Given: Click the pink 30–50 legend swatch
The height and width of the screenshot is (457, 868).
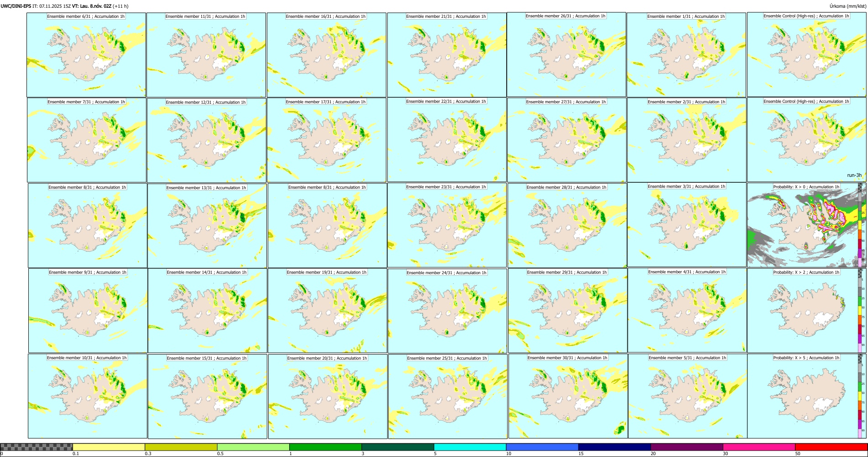Looking at the screenshot, I should point(759,447).
